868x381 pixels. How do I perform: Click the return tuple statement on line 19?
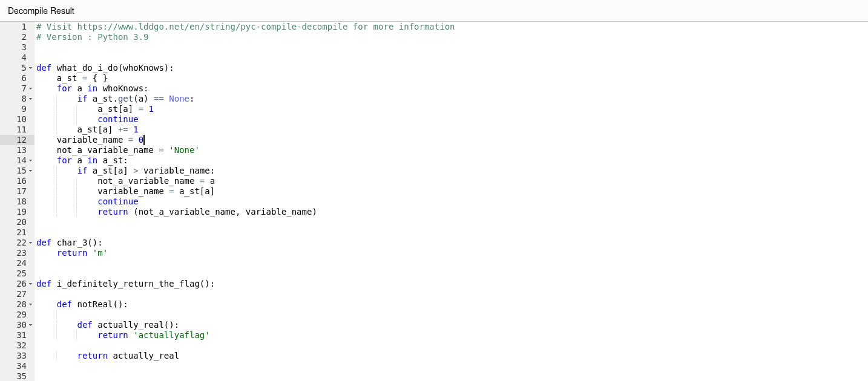tap(207, 212)
